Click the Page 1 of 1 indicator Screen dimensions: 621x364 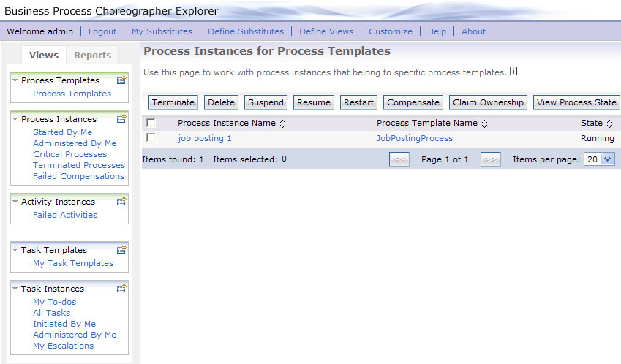pos(445,159)
